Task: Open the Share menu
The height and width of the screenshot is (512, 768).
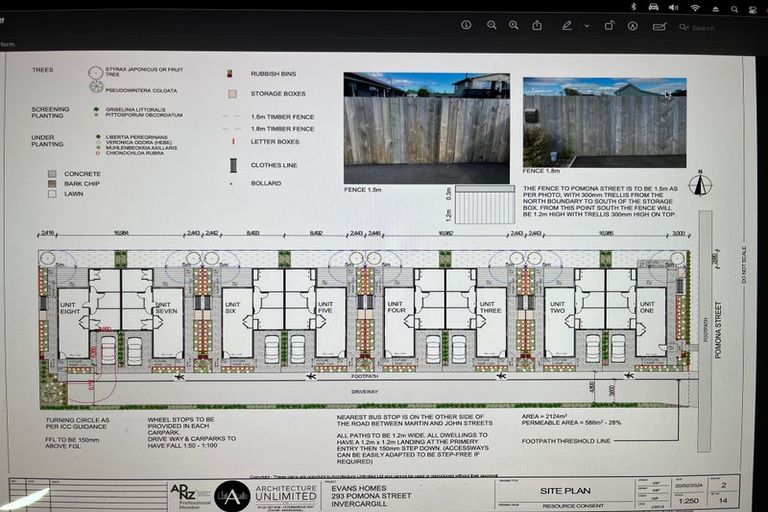Action: coord(538,25)
